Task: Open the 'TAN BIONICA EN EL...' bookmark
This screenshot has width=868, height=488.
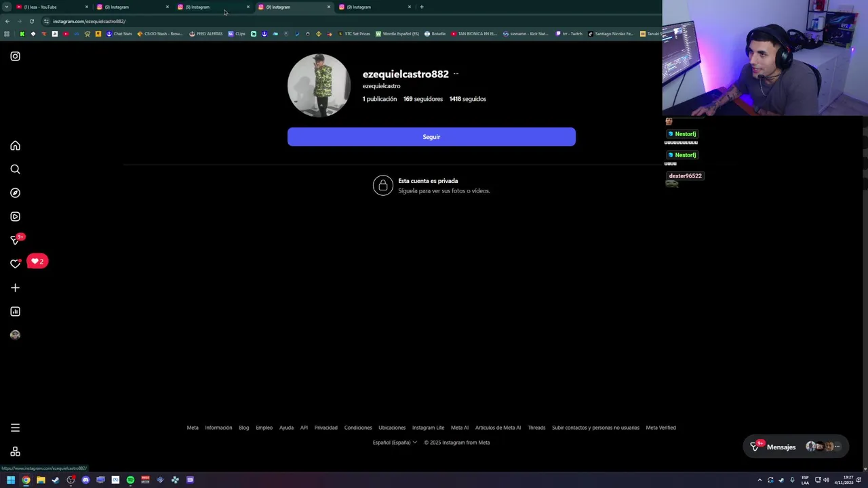Action: click(x=473, y=34)
